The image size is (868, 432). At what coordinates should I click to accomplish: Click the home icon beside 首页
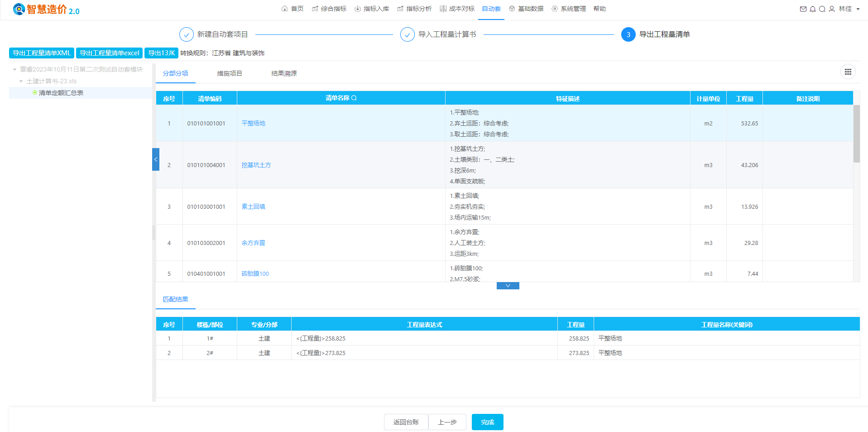point(284,9)
